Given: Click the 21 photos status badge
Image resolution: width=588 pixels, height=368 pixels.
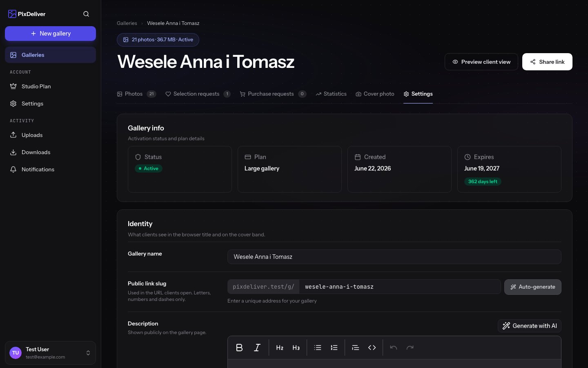Looking at the screenshot, I should click(x=158, y=40).
